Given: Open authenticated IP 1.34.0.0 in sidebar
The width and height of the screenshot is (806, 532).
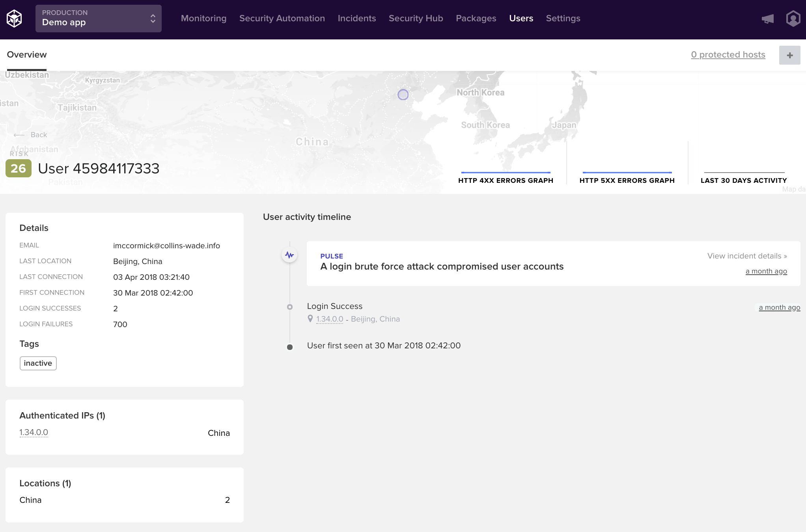Looking at the screenshot, I should tap(34, 432).
